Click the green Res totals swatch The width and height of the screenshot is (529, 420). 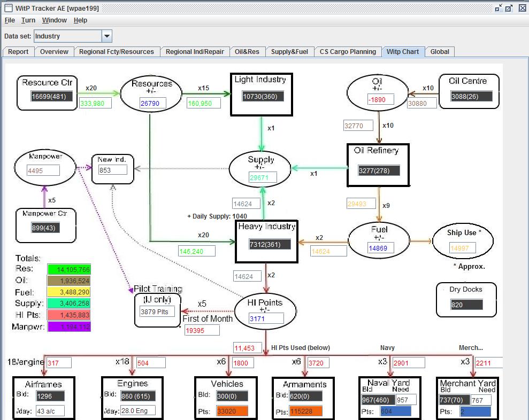[69, 269]
